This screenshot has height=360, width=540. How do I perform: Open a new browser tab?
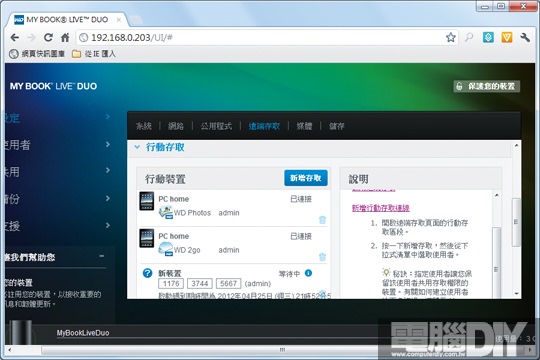[x=136, y=20]
